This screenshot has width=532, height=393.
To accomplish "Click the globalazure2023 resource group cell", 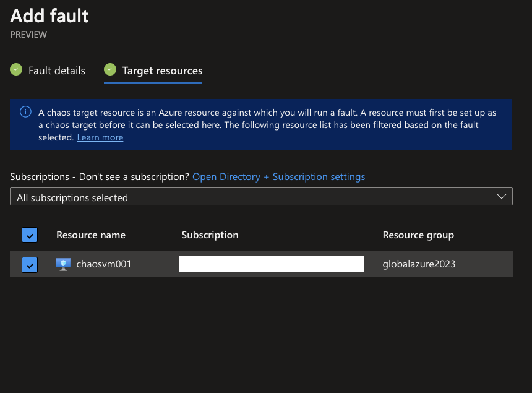I will point(419,264).
